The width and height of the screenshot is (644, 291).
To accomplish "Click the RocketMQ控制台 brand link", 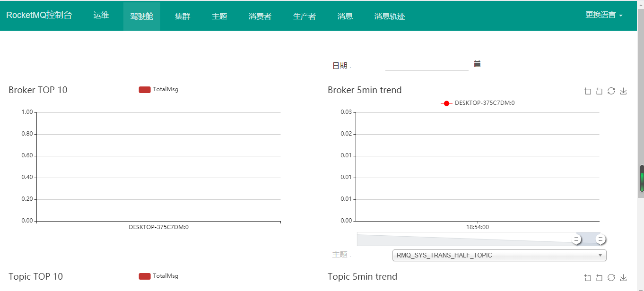I will click(x=39, y=15).
